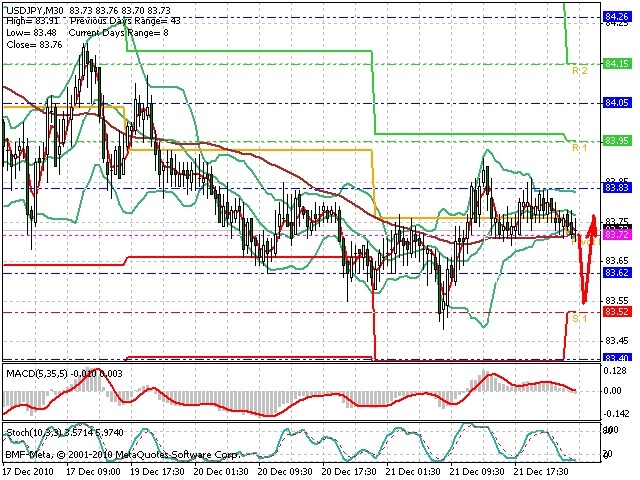Select the 'R 2' resistance label
This screenshot has width=640, height=480.
[579, 71]
